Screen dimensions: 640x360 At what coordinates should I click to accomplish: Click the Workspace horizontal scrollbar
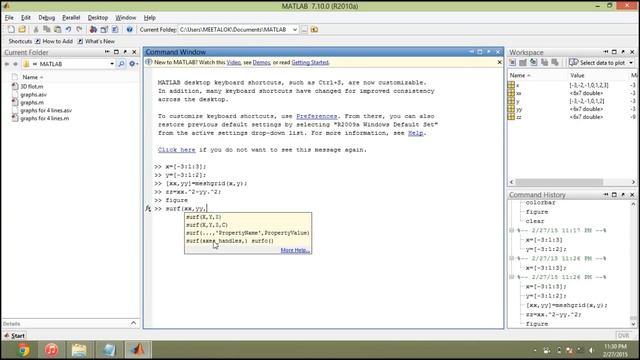point(559,182)
